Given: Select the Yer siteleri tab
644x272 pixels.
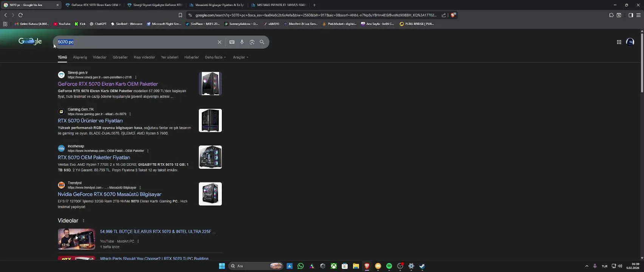Looking at the screenshot, I should point(170,57).
